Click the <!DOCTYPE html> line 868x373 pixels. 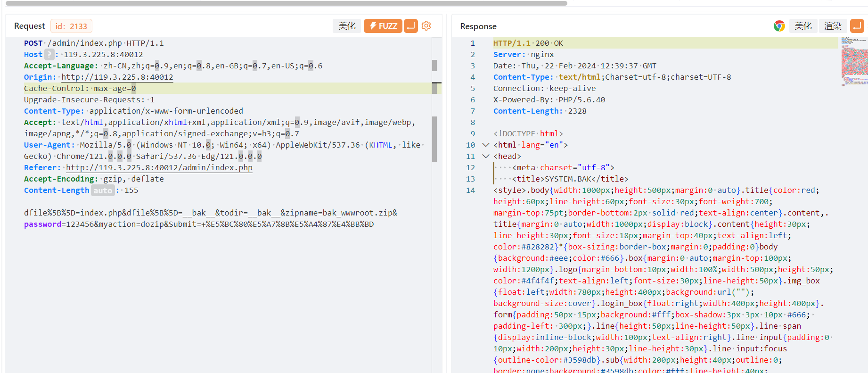coord(528,133)
